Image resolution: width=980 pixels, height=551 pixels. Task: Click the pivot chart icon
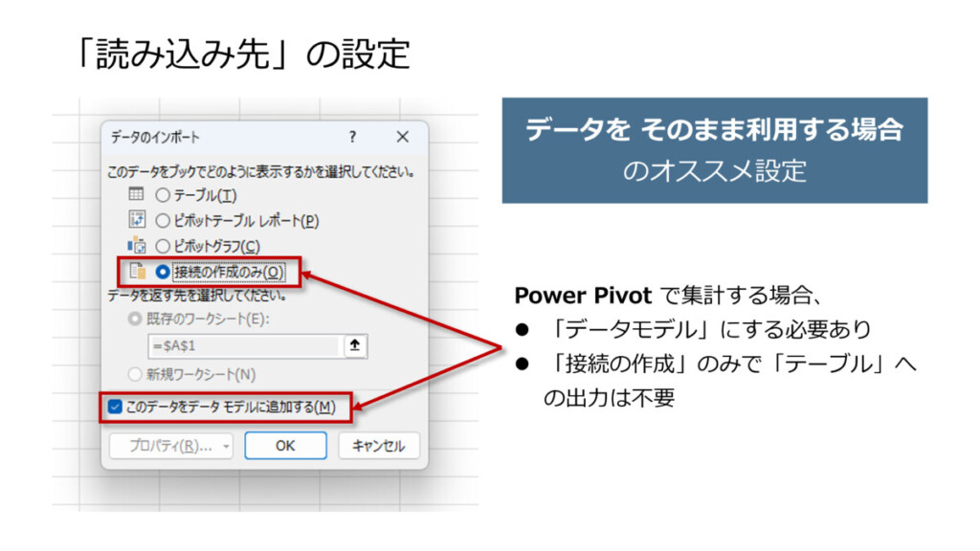click(136, 245)
